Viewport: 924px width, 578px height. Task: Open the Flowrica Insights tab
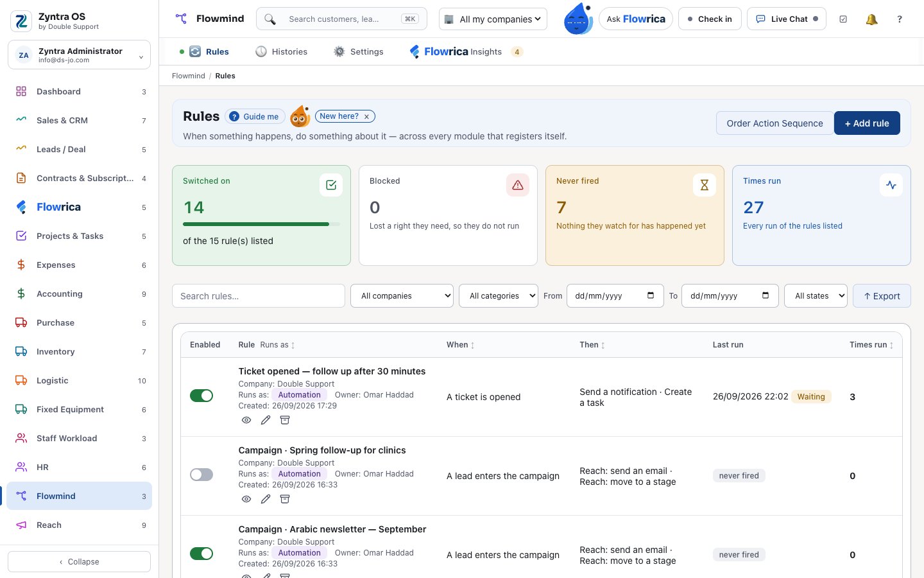click(466, 51)
